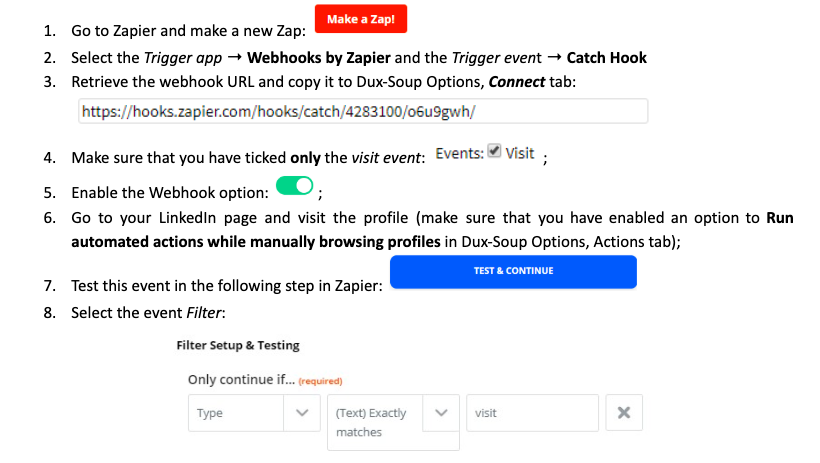This screenshot has width=820, height=463.
Task: Click the italic Filter word in step 8
Action: tap(204, 313)
